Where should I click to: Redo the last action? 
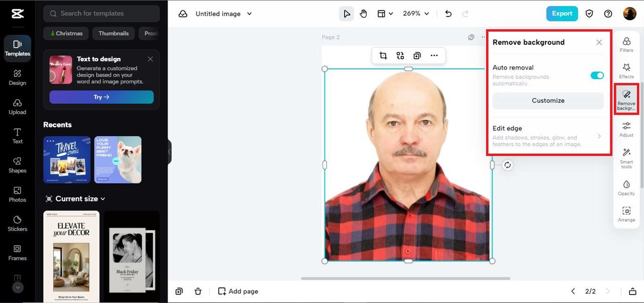(465, 14)
